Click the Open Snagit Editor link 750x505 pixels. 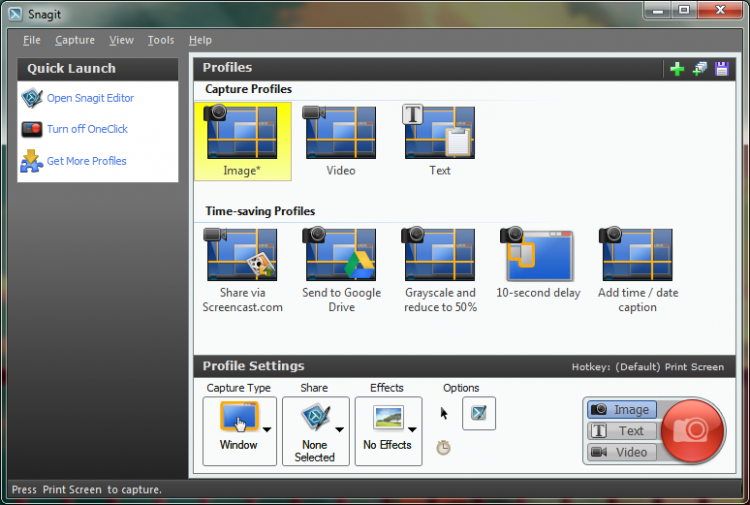[90, 98]
